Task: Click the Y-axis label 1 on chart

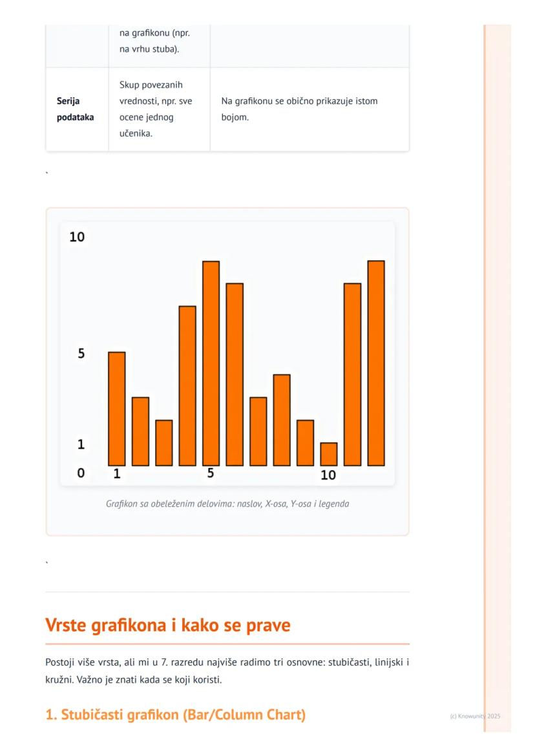Action: pyautogui.click(x=81, y=444)
